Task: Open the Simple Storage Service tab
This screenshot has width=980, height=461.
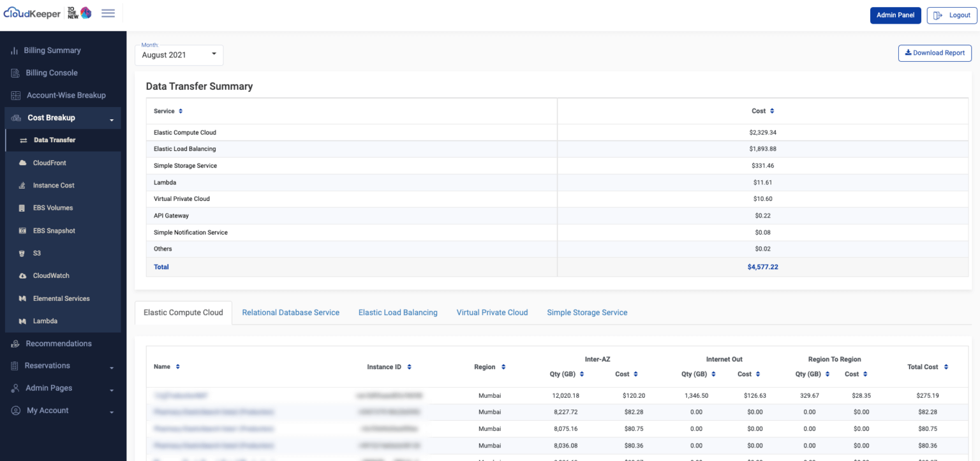Action: click(x=586, y=312)
